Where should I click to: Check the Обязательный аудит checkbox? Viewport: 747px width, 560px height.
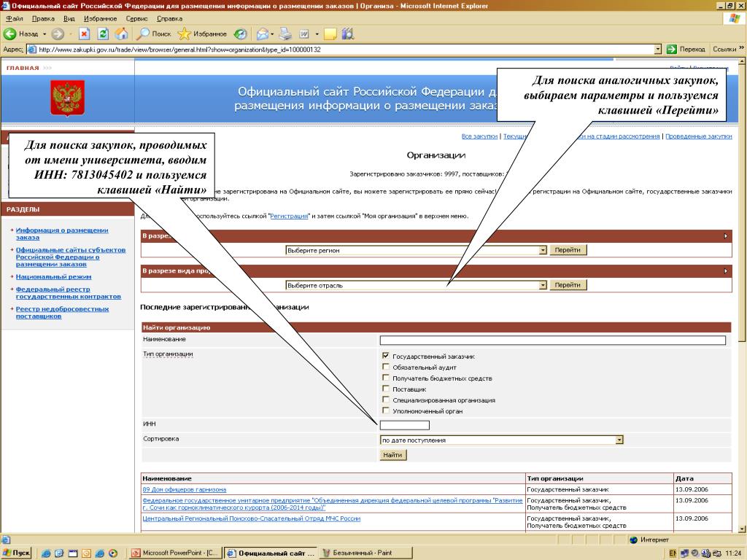click(386, 366)
